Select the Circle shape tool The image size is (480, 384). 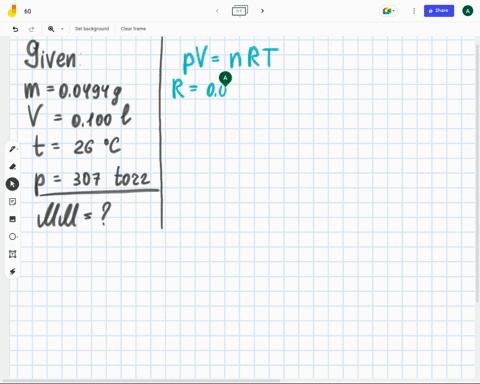pyautogui.click(x=13, y=237)
